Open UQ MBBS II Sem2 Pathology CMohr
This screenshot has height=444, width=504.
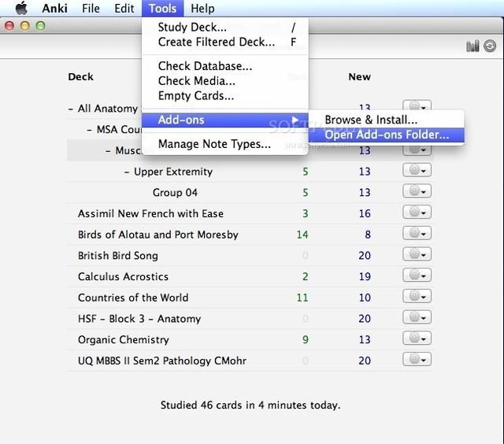[x=162, y=361]
